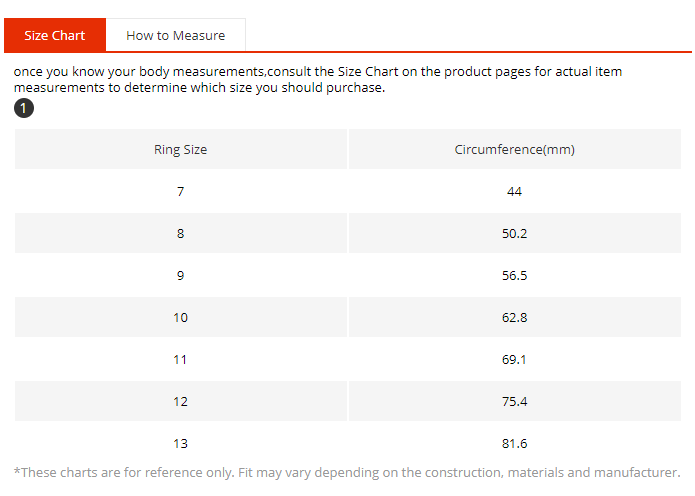The width and height of the screenshot is (695, 496).
Task: Click the 81.6 circumference value
Action: [x=514, y=443]
